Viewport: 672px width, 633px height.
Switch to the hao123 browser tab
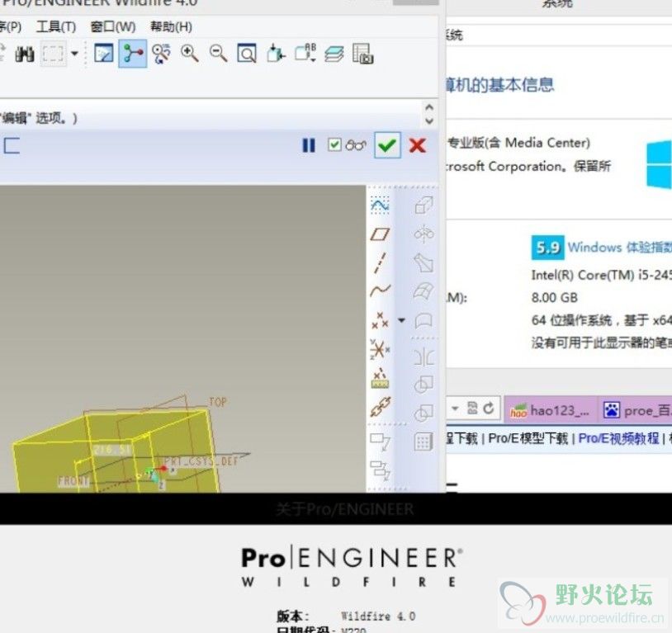click(x=551, y=410)
